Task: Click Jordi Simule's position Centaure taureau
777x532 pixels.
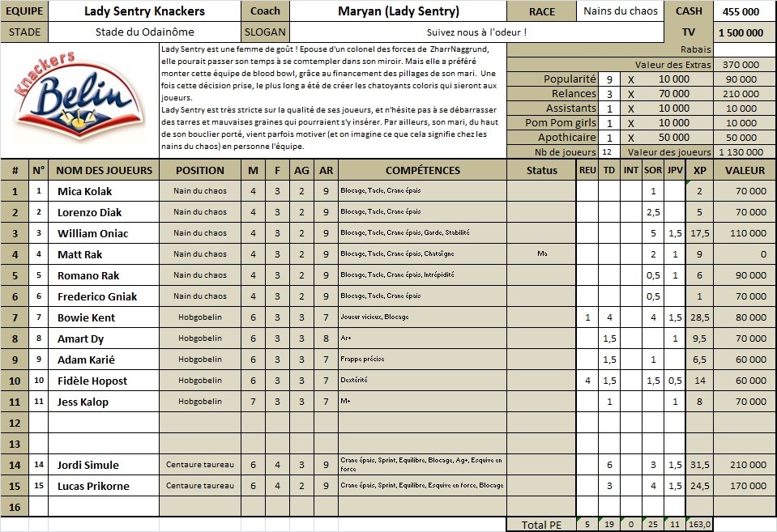Action: pos(199,465)
